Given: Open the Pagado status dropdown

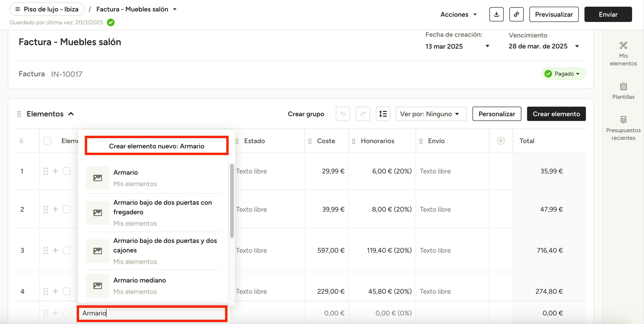Looking at the screenshot, I should (x=563, y=74).
